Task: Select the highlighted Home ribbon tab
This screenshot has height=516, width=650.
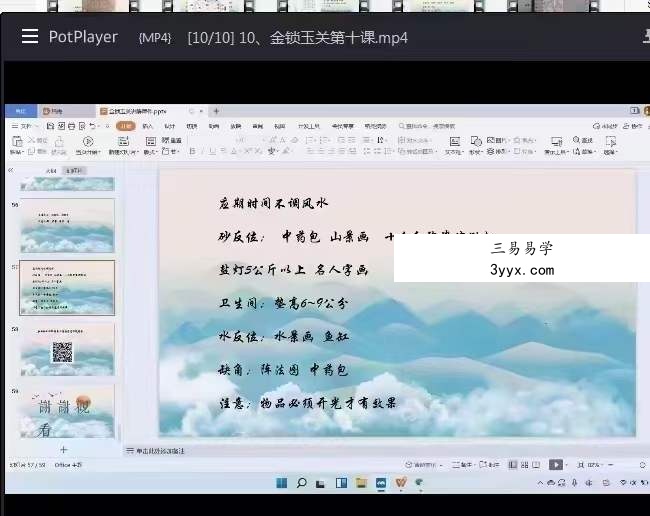Action: (x=125, y=126)
